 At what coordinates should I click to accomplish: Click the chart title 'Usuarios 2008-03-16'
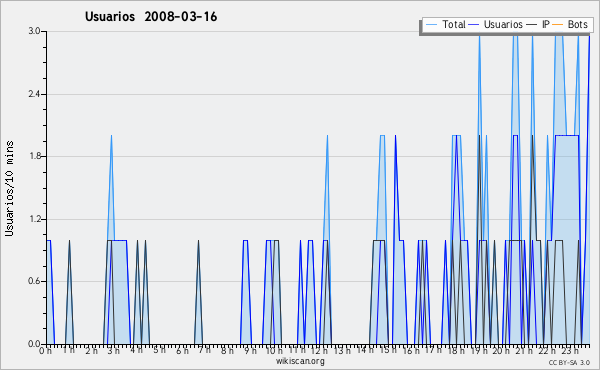click(151, 16)
